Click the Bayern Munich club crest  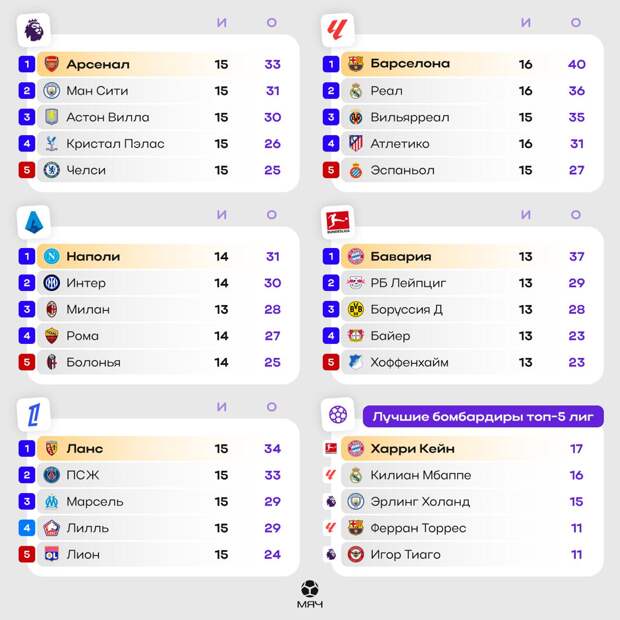tap(356, 256)
